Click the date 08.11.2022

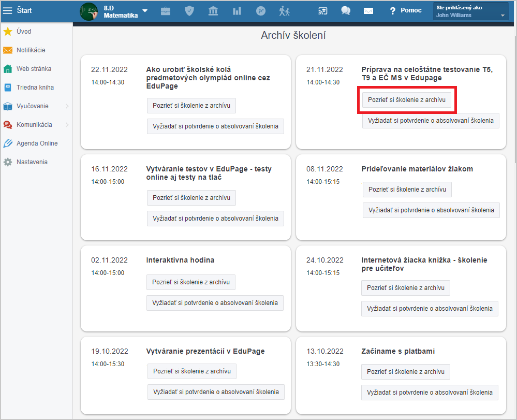pos(324,169)
